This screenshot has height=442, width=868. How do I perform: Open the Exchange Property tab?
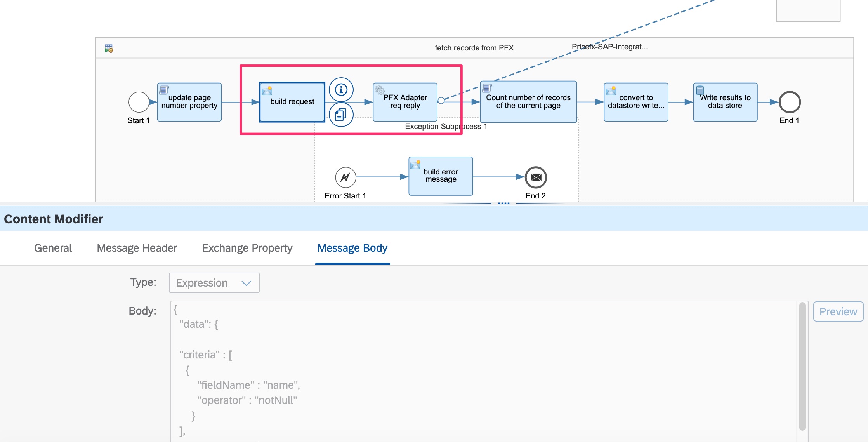coord(247,248)
